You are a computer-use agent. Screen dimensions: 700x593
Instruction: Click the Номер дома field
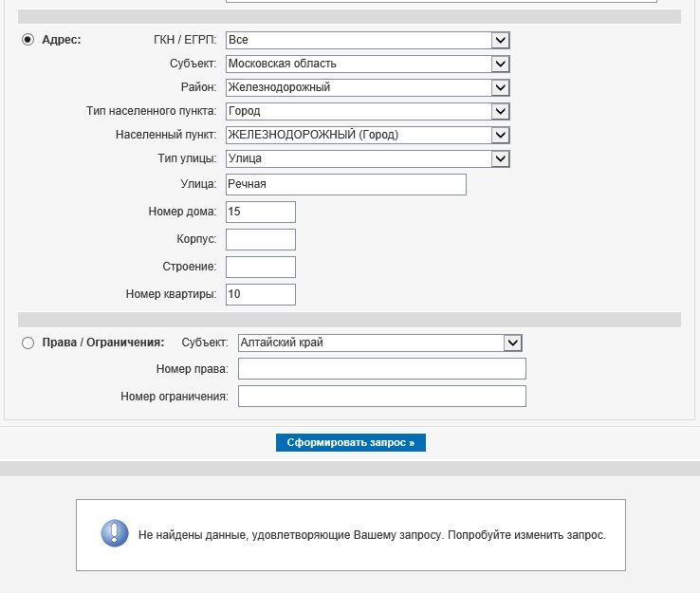[x=261, y=212]
